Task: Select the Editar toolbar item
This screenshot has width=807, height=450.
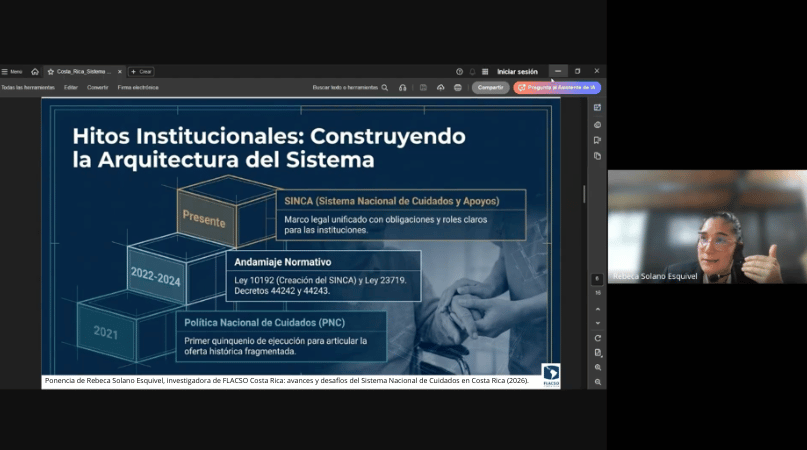Action: (71, 88)
